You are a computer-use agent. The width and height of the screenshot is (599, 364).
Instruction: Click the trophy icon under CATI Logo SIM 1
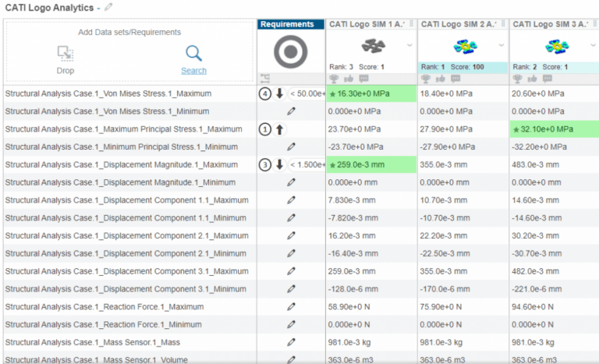pos(334,79)
